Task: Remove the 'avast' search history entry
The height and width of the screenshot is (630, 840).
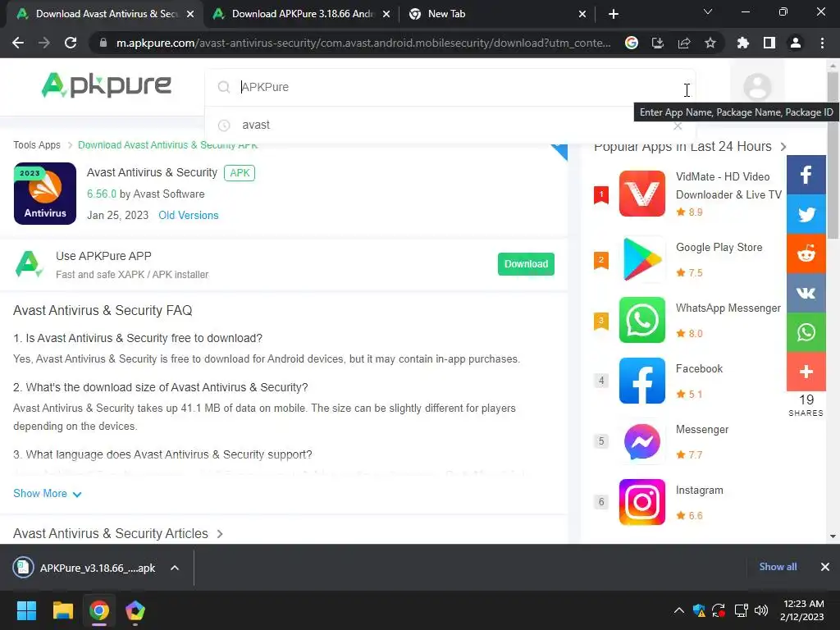Action: point(678,126)
